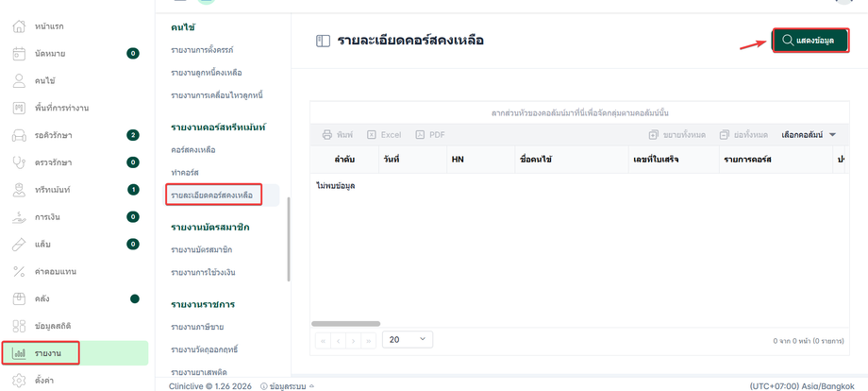This screenshot has height=391, width=868.
Task: Open the page size dropdown showing 20
Action: click(408, 339)
